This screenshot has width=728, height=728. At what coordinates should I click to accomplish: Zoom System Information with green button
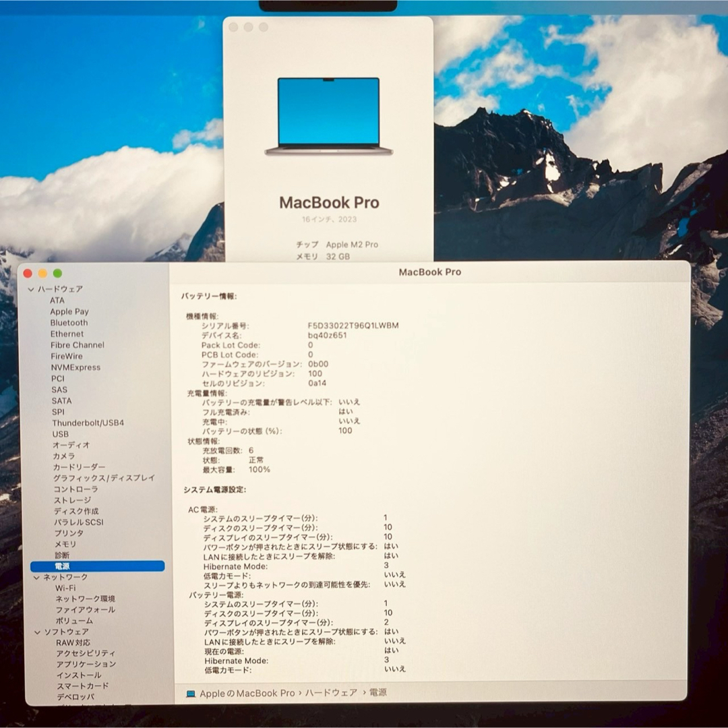tap(57, 274)
